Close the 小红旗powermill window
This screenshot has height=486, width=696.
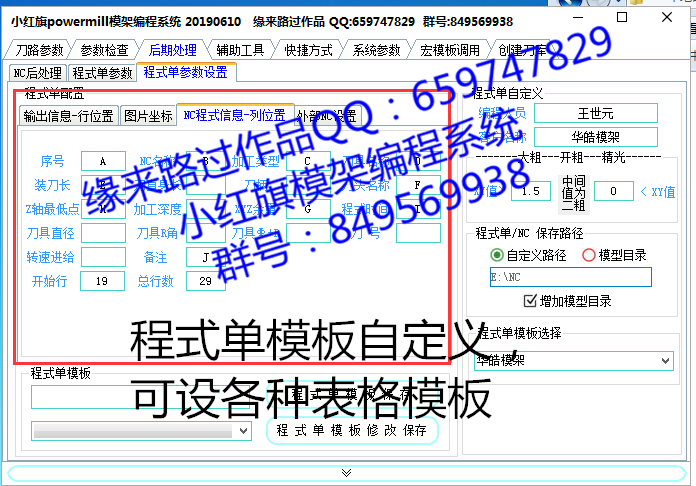(x=667, y=17)
